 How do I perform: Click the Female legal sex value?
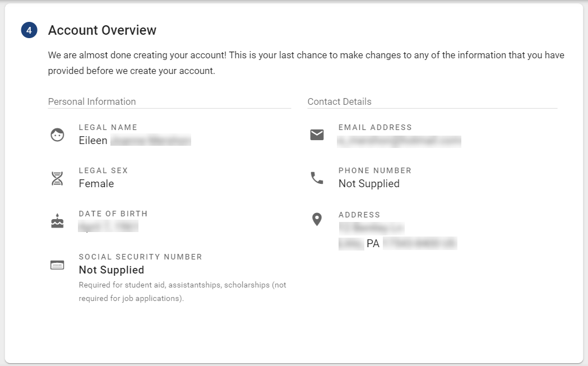pyautogui.click(x=96, y=184)
